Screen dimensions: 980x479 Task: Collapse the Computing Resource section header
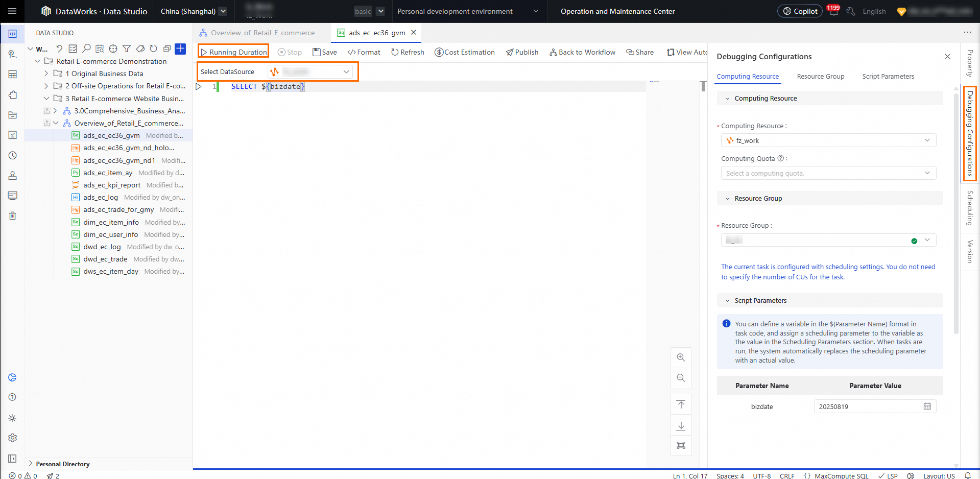[830, 99]
